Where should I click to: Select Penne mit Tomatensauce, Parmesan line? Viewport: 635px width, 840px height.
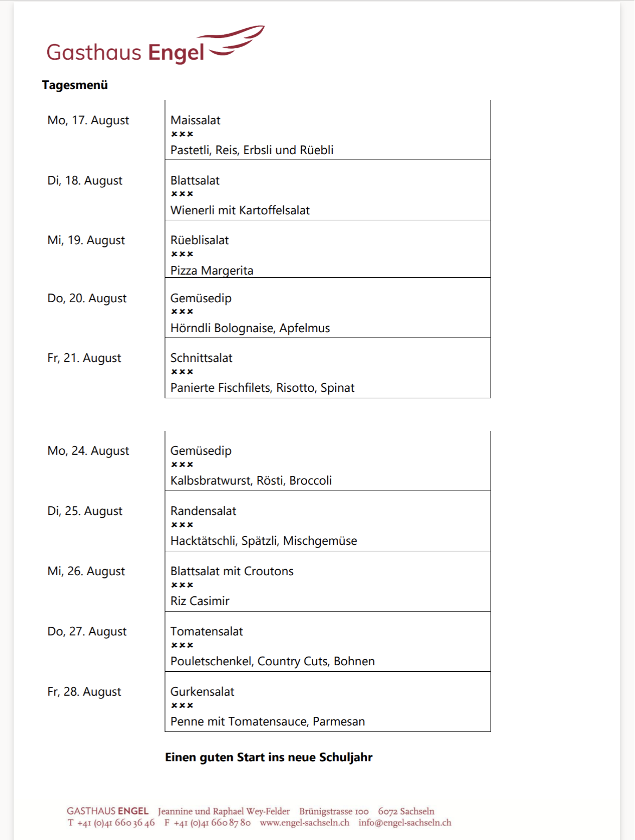pos(268,722)
